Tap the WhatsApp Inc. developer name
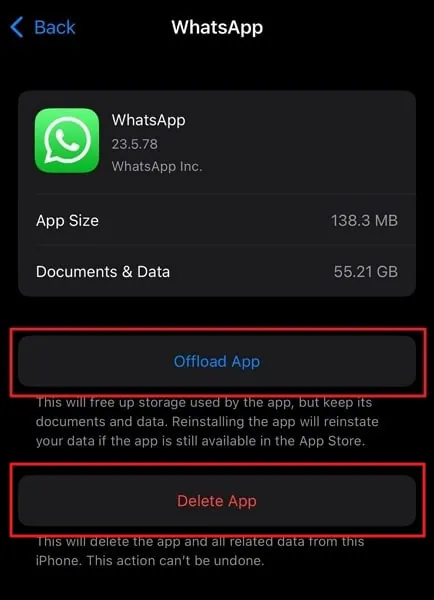 tap(157, 166)
